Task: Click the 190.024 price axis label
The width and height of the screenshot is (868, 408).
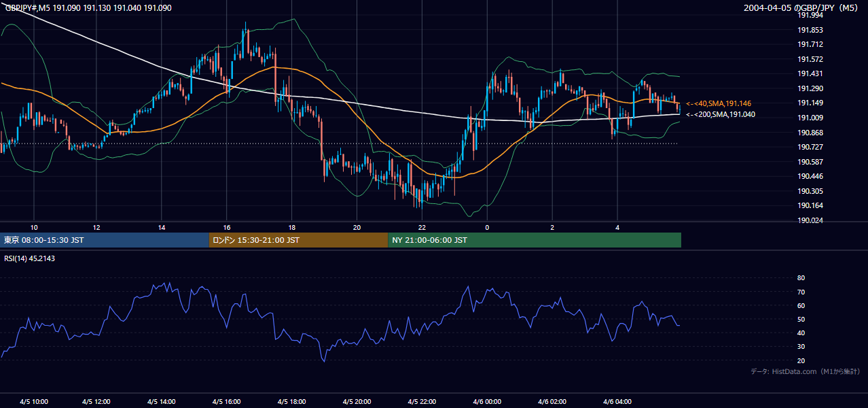Action: pos(810,220)
